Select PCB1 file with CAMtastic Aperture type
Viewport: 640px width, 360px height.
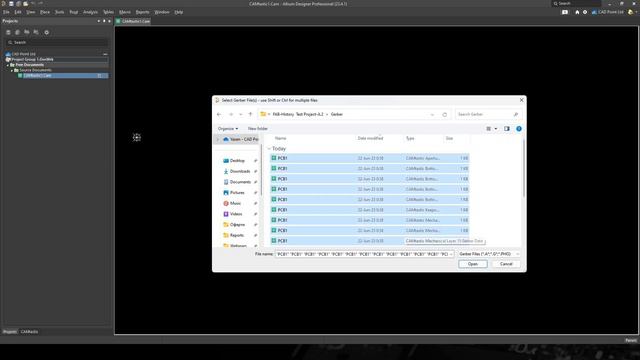369,158
